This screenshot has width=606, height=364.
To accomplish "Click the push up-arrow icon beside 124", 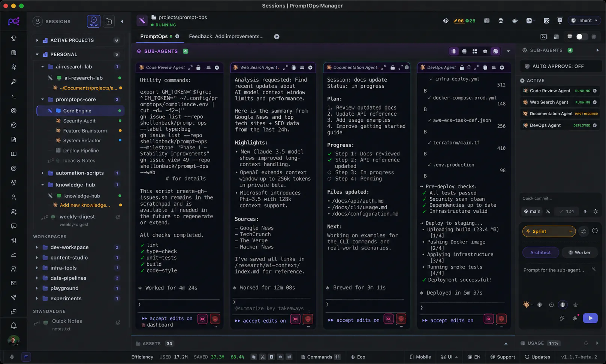I will tap(585, 211).
